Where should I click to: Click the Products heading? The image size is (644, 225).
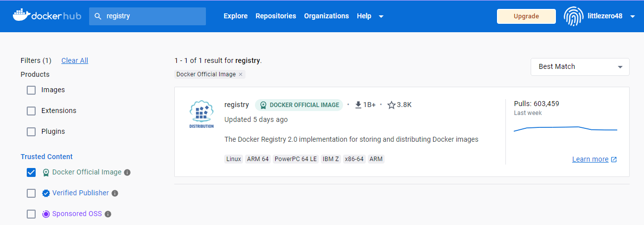click(x=35, y=74)
